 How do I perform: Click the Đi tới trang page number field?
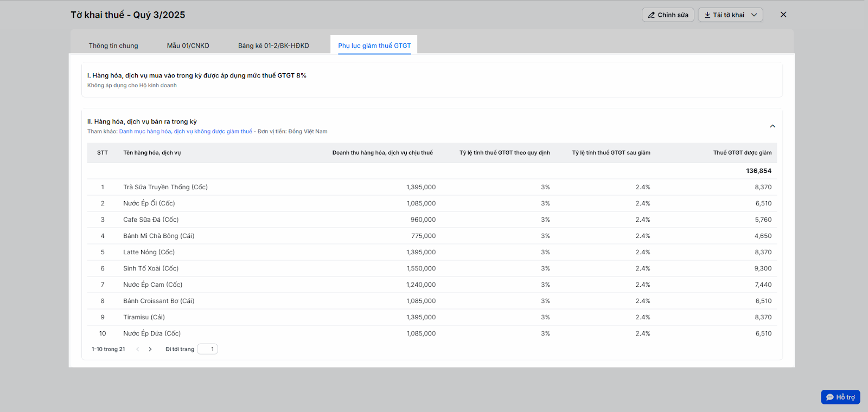tap(207, 349)
